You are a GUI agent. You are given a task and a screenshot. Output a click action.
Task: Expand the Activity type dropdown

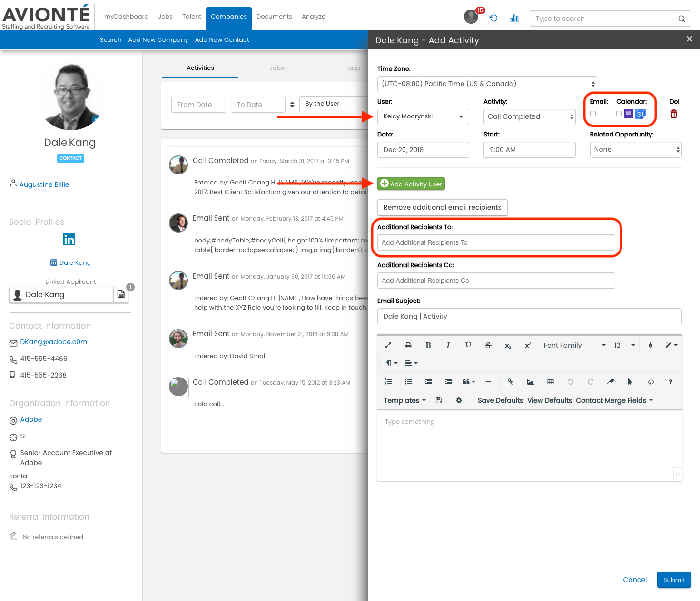click(529, 117)
